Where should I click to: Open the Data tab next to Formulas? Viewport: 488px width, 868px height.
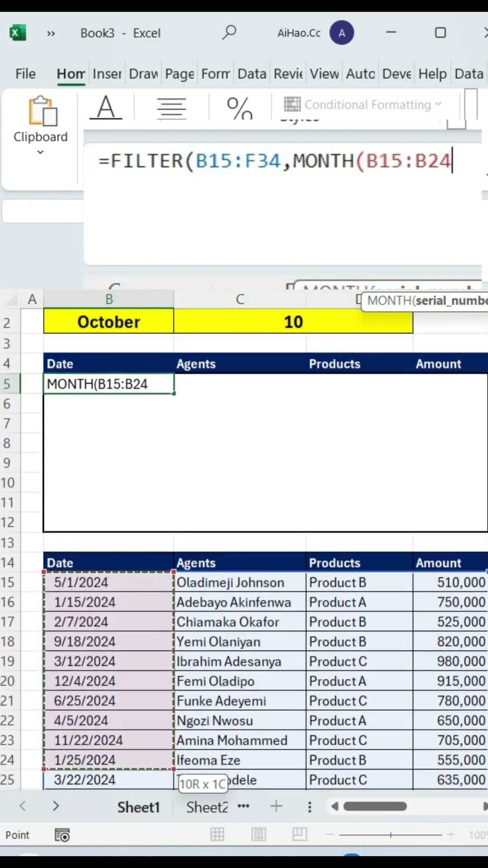[252, 74]
